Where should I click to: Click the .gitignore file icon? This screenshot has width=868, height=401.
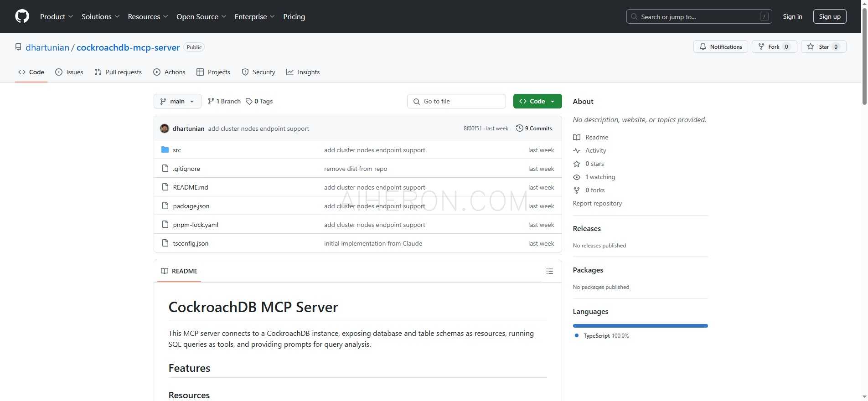point(165,169)
